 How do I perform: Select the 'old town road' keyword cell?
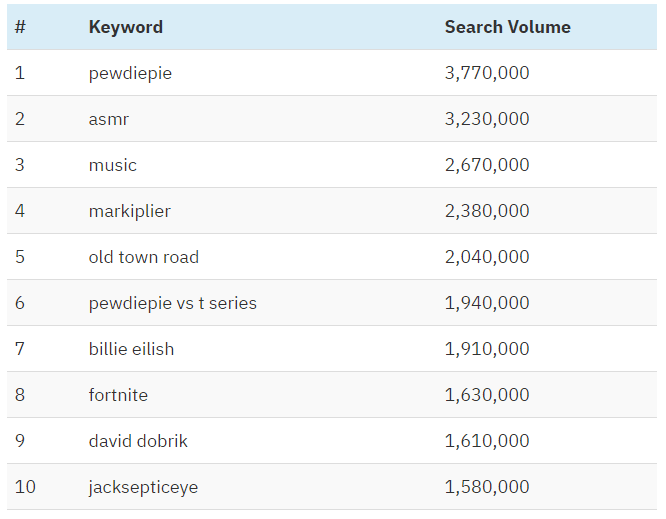click(144, 257)
